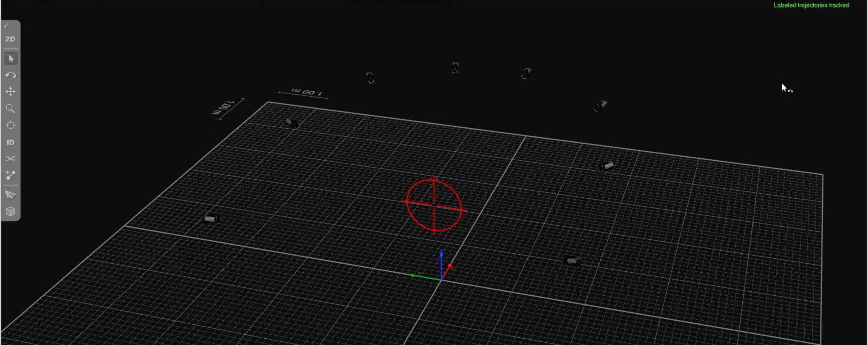Select the arrow cursor selection tool
Viewport: 868px width, 345px height.
click(x=11, y=59)
